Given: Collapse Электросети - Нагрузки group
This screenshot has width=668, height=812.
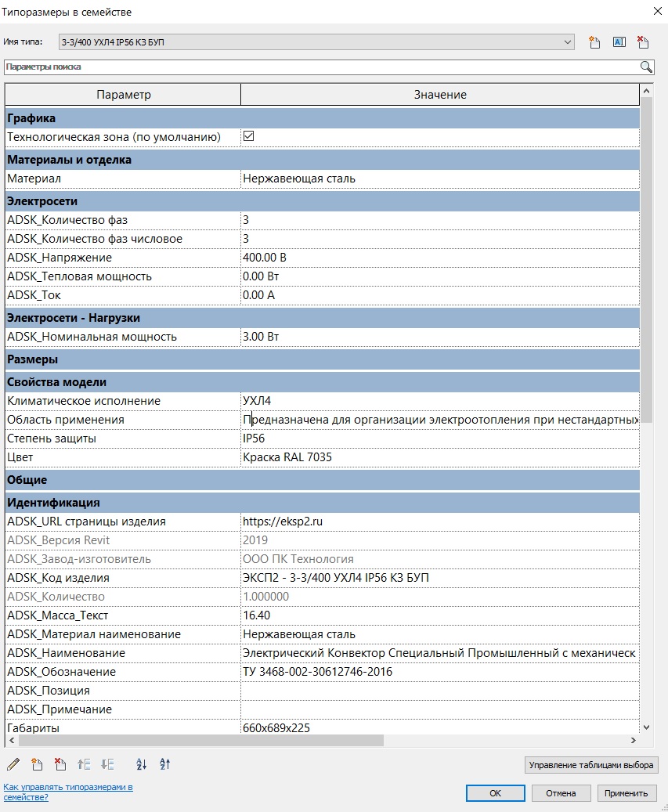Looking at the screenshot, I should tap(323, 317).
